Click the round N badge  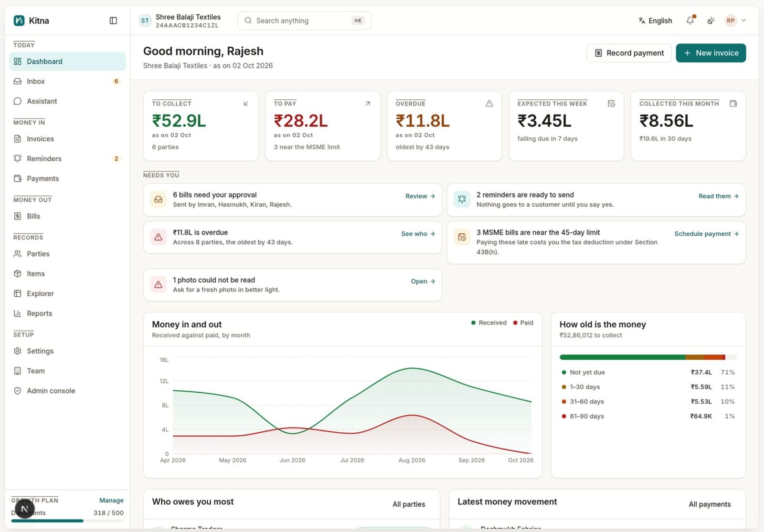pyautogui.click(x=24, y=509)
